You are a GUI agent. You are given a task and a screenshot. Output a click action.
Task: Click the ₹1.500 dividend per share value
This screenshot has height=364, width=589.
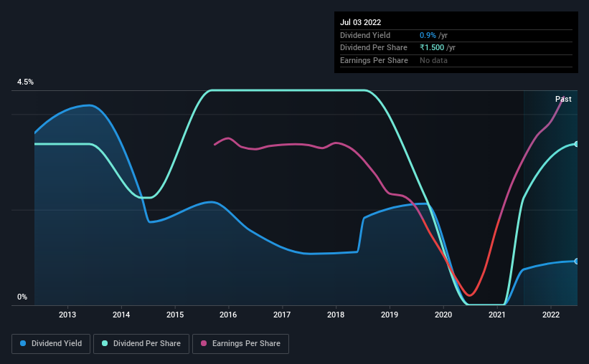point(432,48)
